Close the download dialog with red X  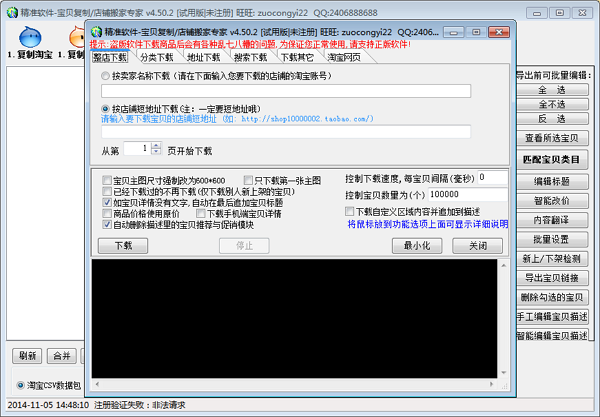(x=499, y=32)
